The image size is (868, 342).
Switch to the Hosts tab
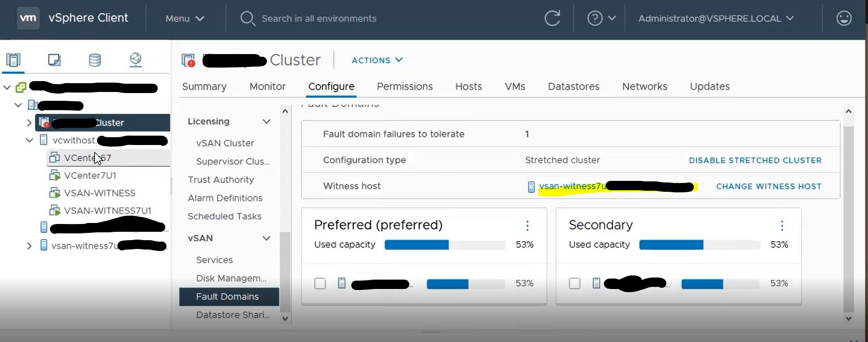point(469,86)
